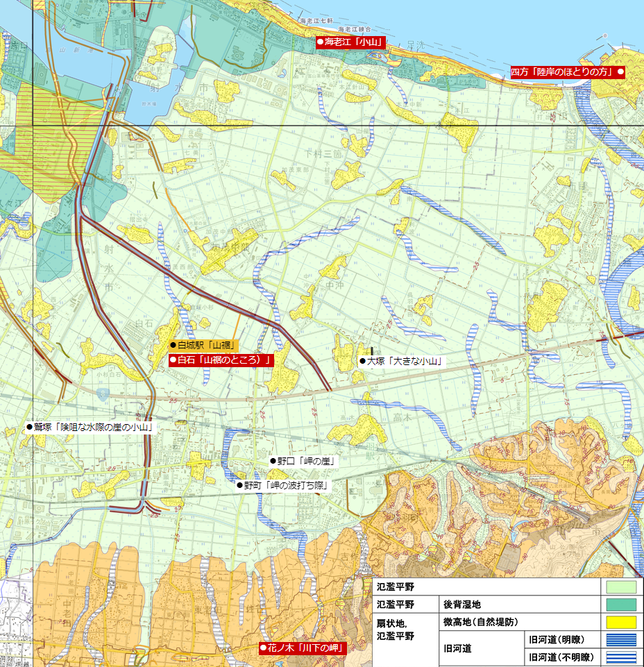Select the 旧河道(不明瞭) legend text

tap(560, 657)
